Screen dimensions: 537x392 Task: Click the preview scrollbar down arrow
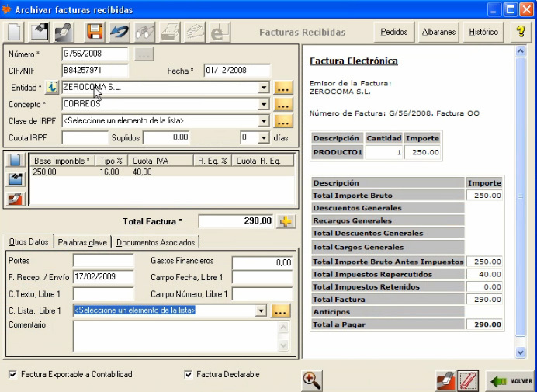[521, 352]
